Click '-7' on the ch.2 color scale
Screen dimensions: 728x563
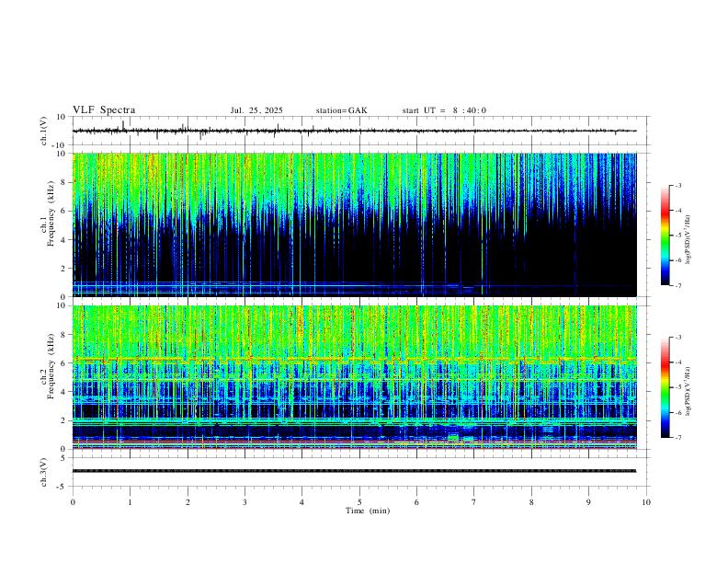pos(677,438)
